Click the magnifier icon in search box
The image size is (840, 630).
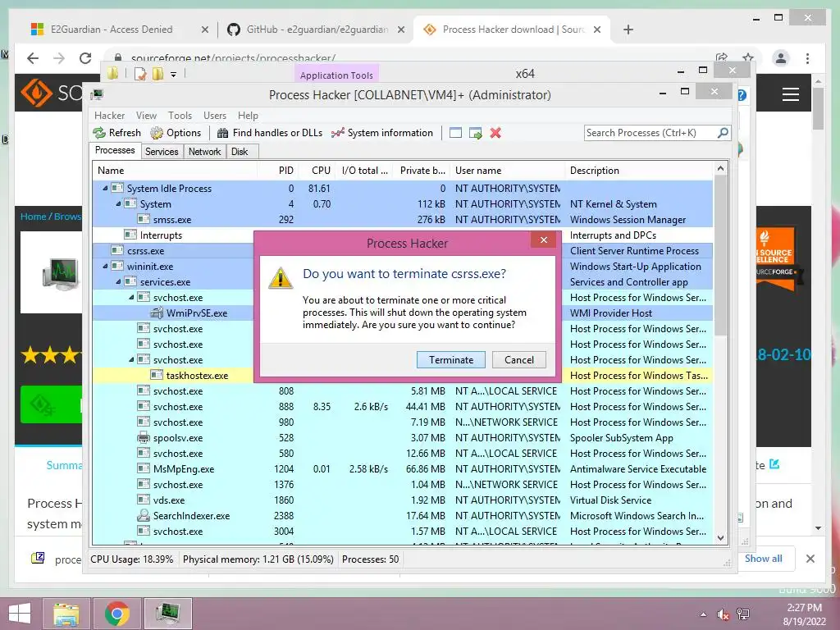723,132
